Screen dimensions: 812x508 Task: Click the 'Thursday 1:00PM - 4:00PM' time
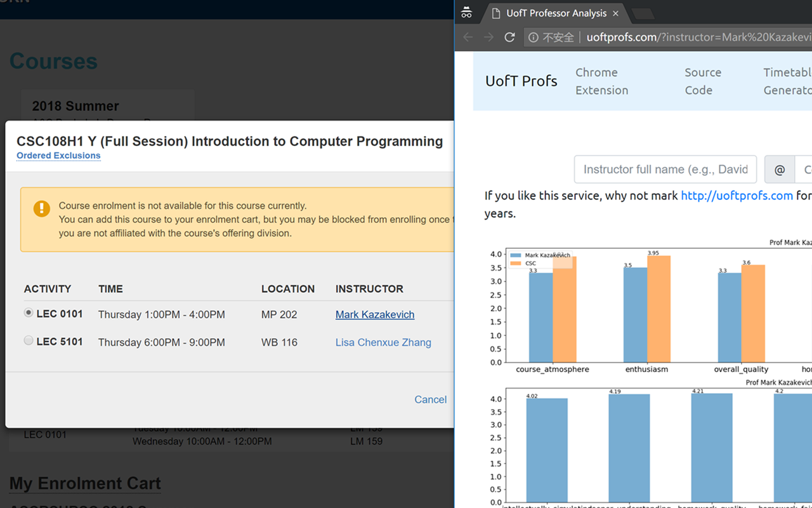pos(162,314)
